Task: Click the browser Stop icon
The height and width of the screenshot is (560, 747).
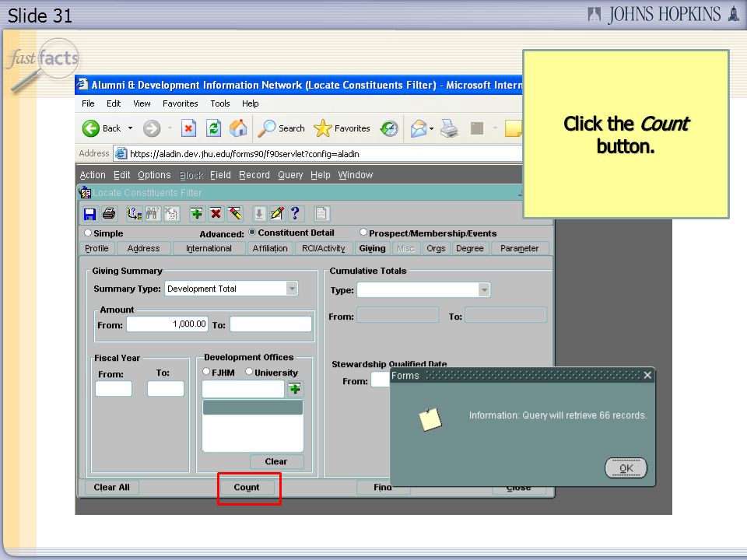Action: click(x=188, y=128)
